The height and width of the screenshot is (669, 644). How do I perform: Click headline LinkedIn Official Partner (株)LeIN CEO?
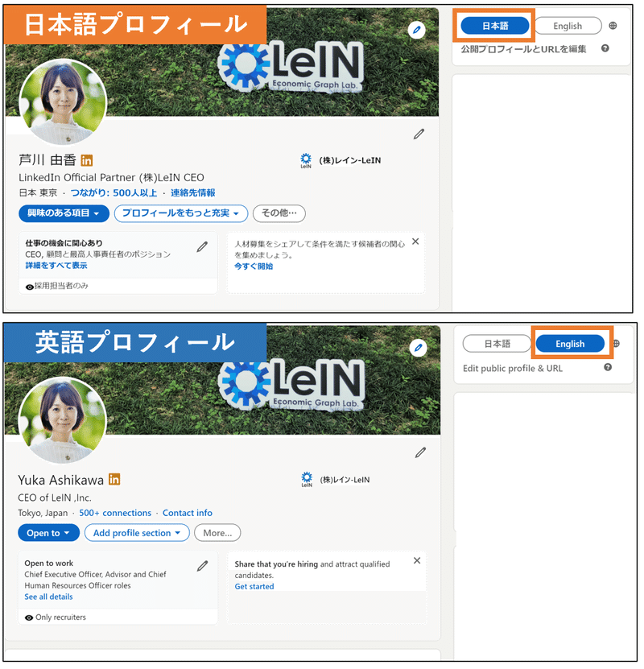pyautogui.click(x=111, y=177)
